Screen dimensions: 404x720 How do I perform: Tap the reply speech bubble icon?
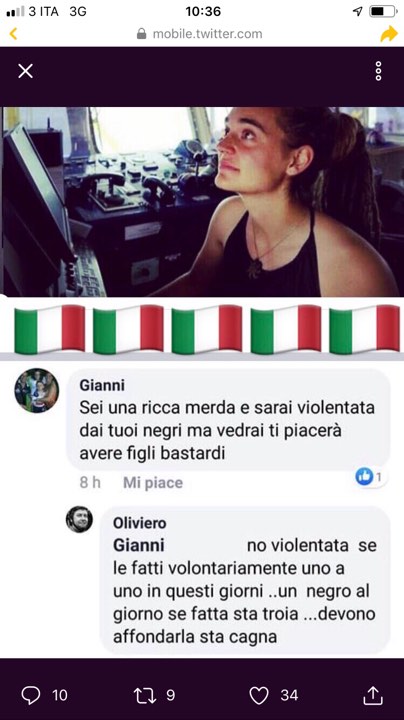(31, 695)
